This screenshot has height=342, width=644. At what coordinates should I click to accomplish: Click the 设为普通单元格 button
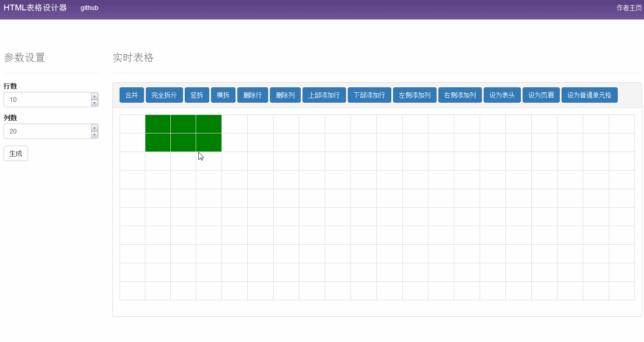click(x=590, y=95)
